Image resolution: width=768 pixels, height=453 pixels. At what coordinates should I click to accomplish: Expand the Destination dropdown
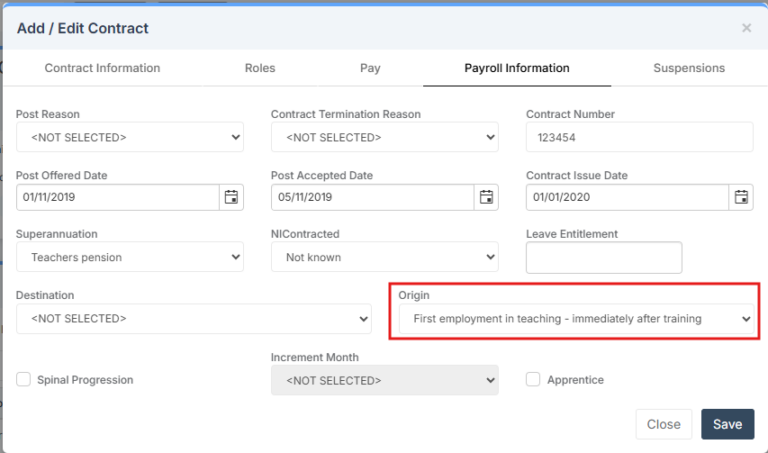(x=194, y=318)
